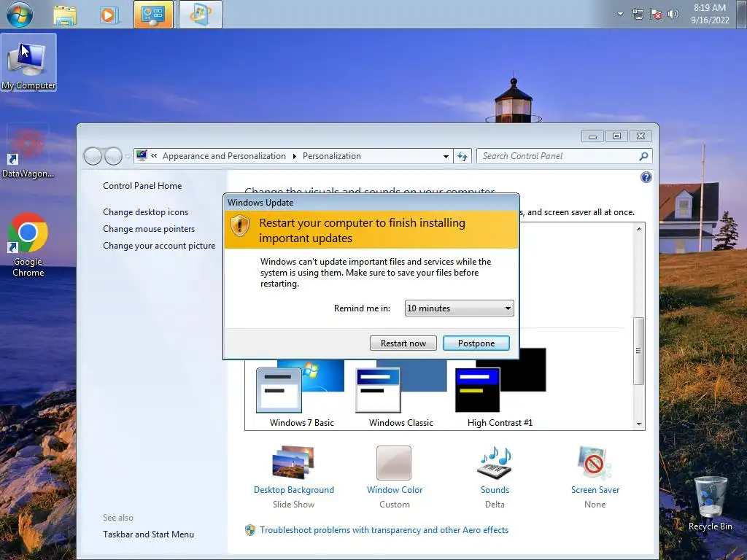This screenshot has width=747, height=560.
Task: Open Troubleshoot problems with transparency link
Action: pyautogui.click(x=384, y=530)
